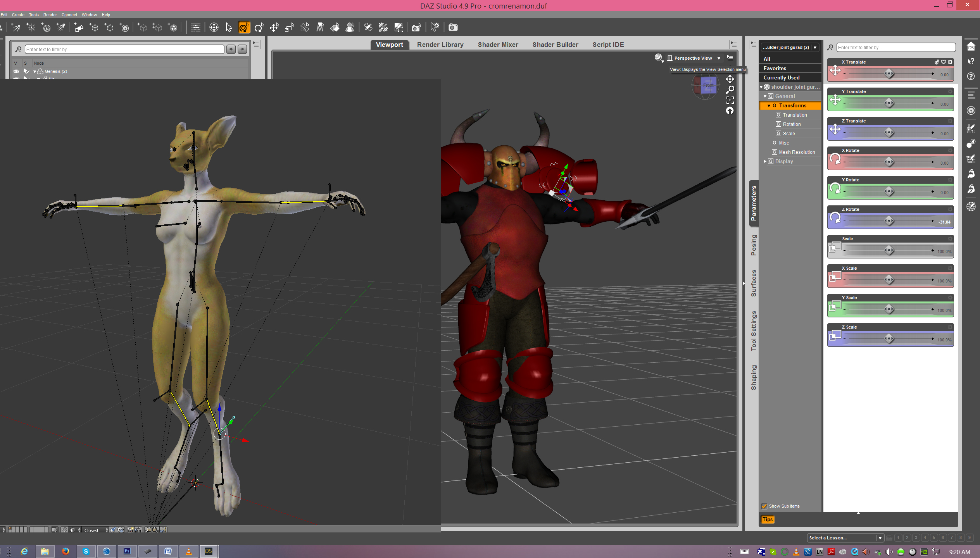Toggle selectable arrow for Genesis (2)
Viewport: 980px width, 558px height.
point(26,71)
